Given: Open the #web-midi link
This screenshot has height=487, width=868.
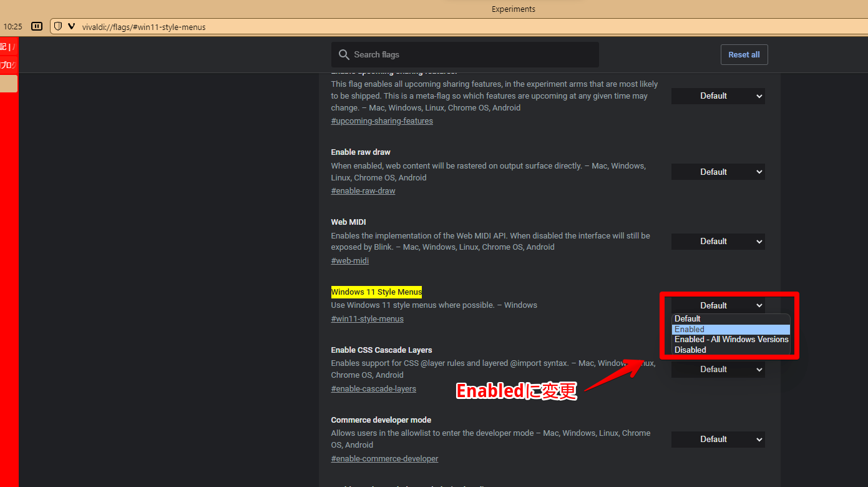Looking at the screenshot, I should pyautogui.click(x=350, y=261).
